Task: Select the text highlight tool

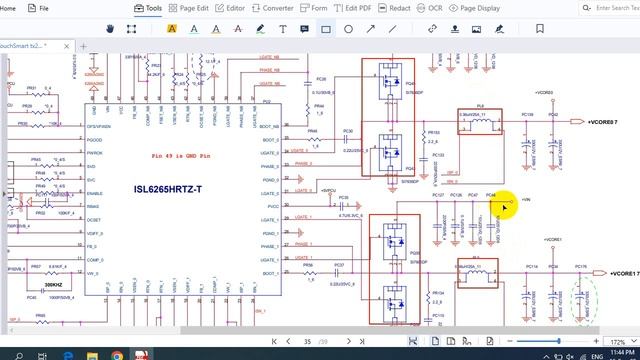Action: click(172, 29)
